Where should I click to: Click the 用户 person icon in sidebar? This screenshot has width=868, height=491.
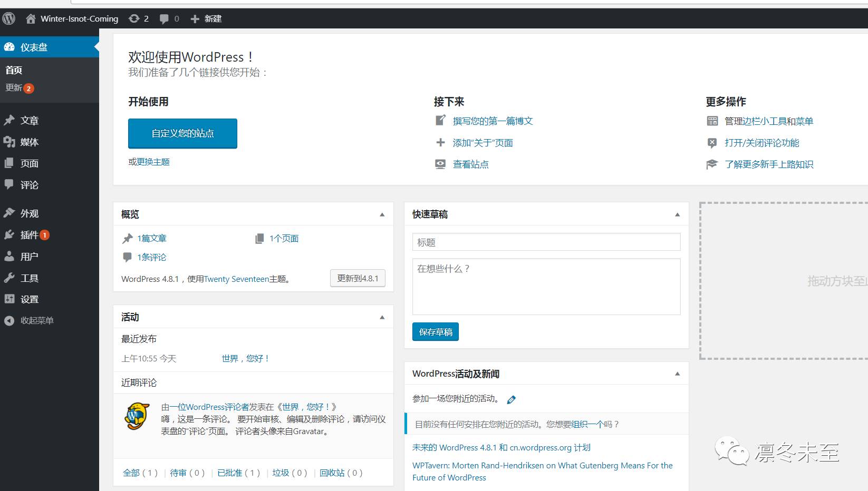(x=9, y=256)
